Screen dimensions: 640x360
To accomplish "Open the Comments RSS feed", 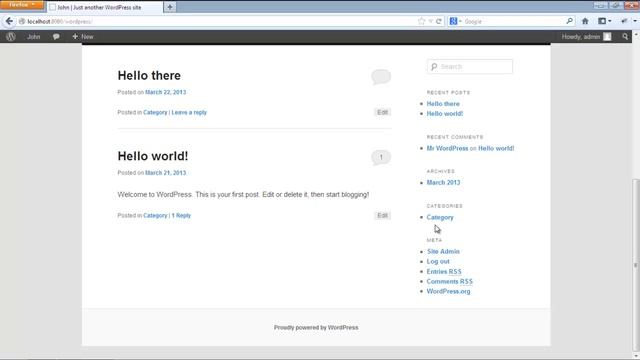I will (x=449, y=281).
